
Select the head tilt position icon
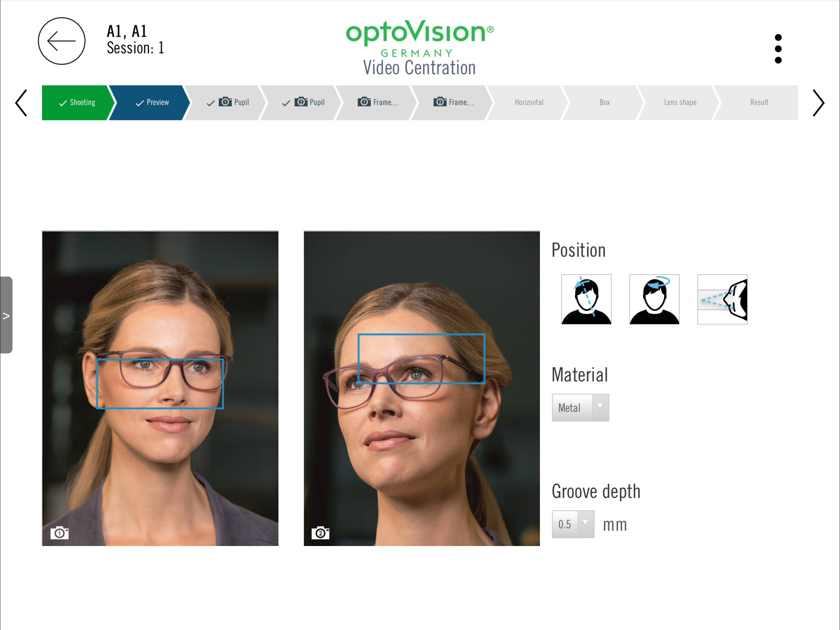click(586, 299)
